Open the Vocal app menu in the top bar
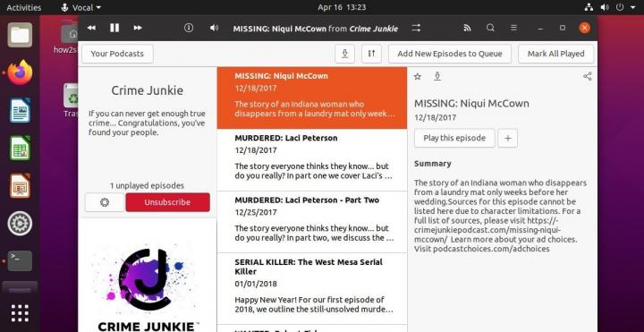The width and height of the screenshot is (644, 332). (80, 7)
